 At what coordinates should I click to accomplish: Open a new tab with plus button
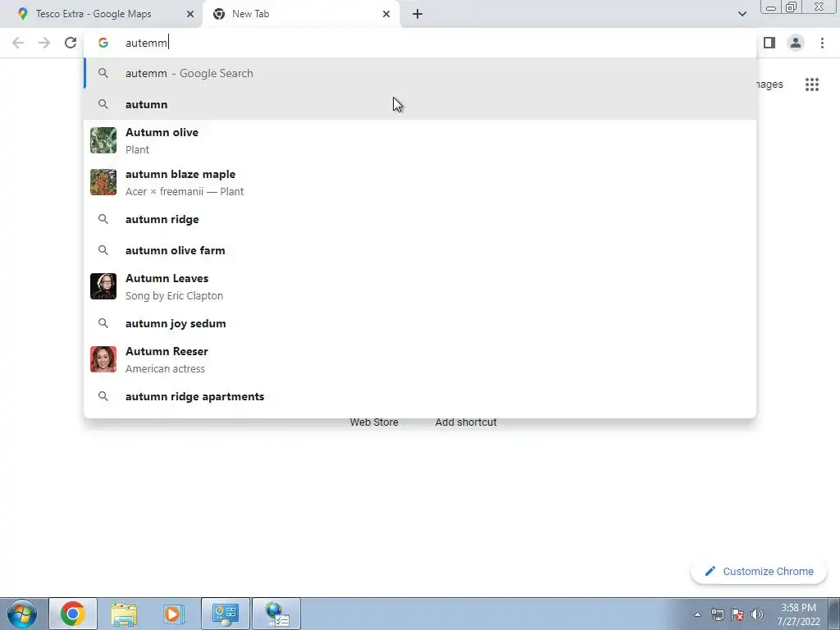coord(418,14)
